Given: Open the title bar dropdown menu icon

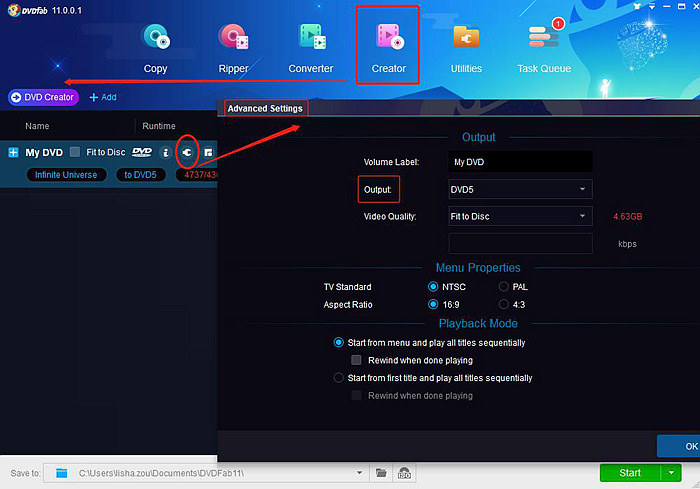Looking at the screenshot, I should point(652,6).
